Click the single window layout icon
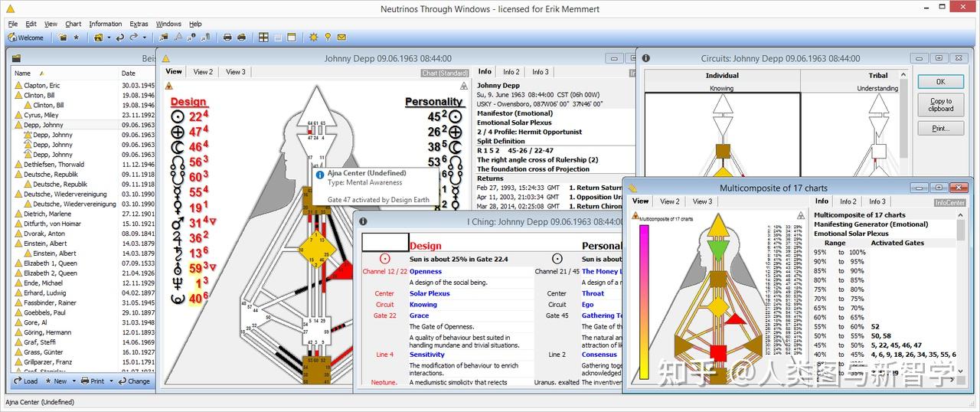 click(x=292, y=37)
